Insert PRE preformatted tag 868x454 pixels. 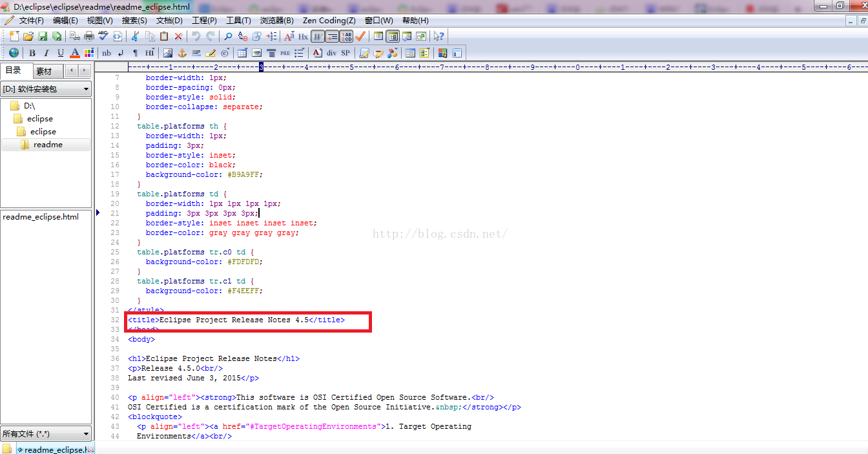(285, 53)
